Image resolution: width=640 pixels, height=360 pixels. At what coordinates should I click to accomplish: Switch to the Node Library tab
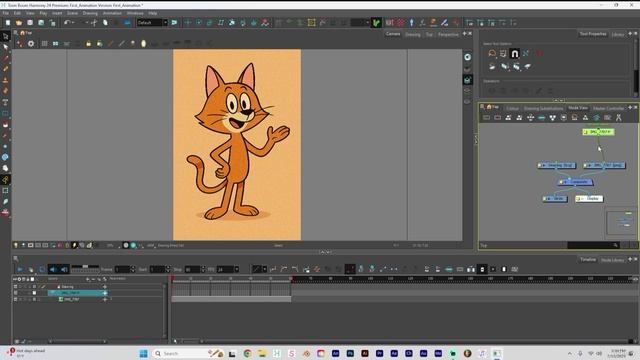[x=612, y=260]
